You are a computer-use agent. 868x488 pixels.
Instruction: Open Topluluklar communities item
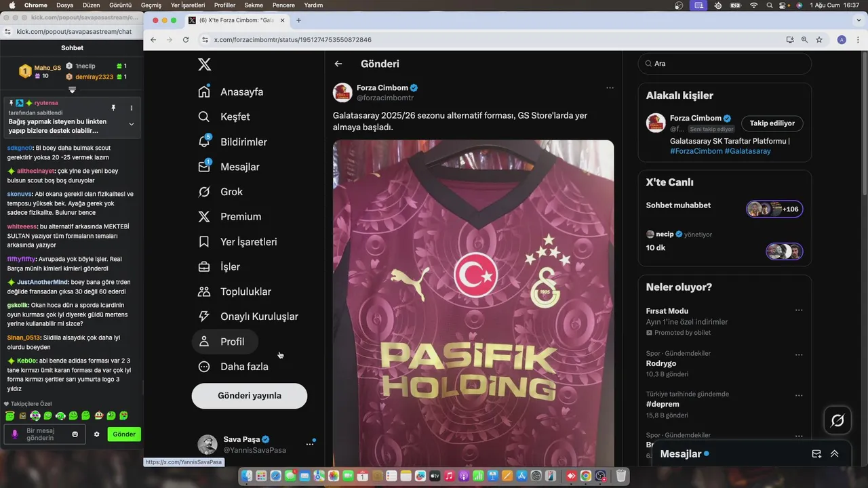pos(234,291)
